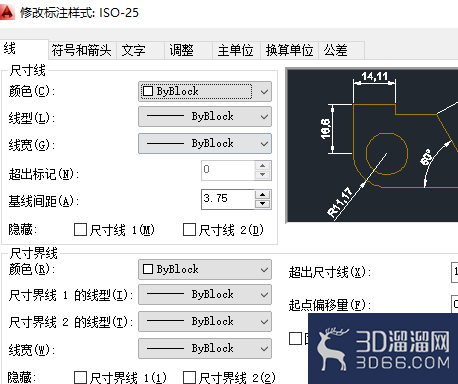
Task: Open the 换算单位 tab
Action: 289,50
